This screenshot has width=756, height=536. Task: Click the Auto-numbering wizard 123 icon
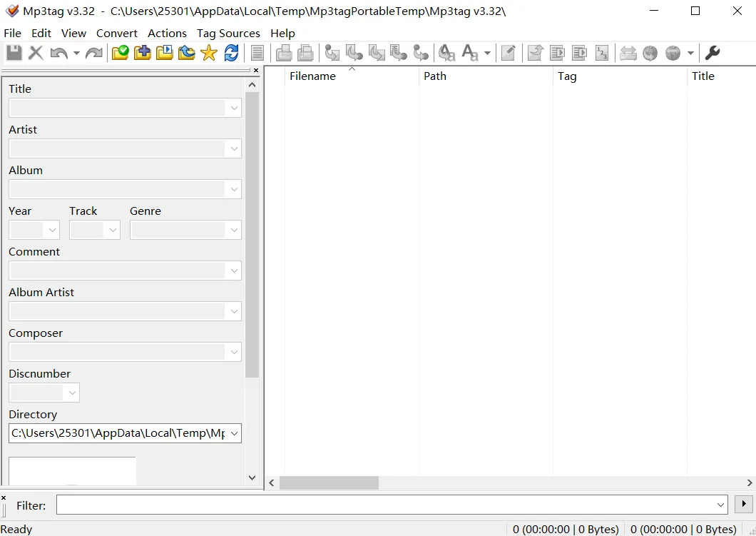pos(602,53)
